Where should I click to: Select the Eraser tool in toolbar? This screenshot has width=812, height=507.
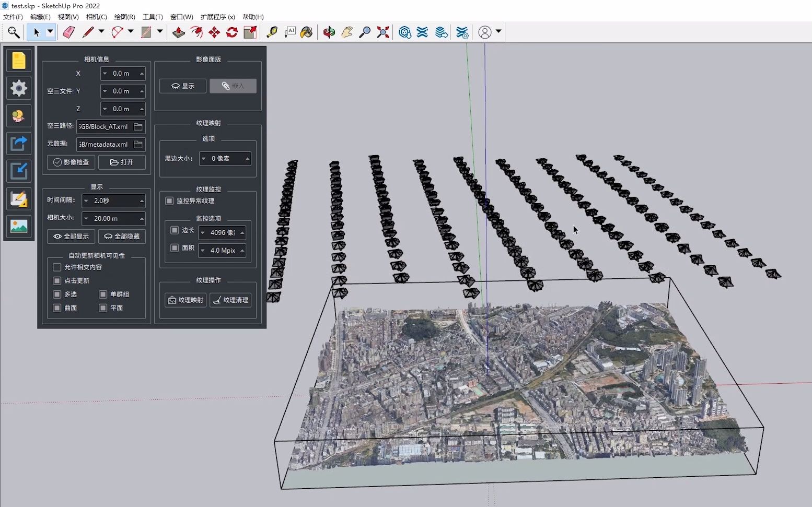(x=68, y=32)
